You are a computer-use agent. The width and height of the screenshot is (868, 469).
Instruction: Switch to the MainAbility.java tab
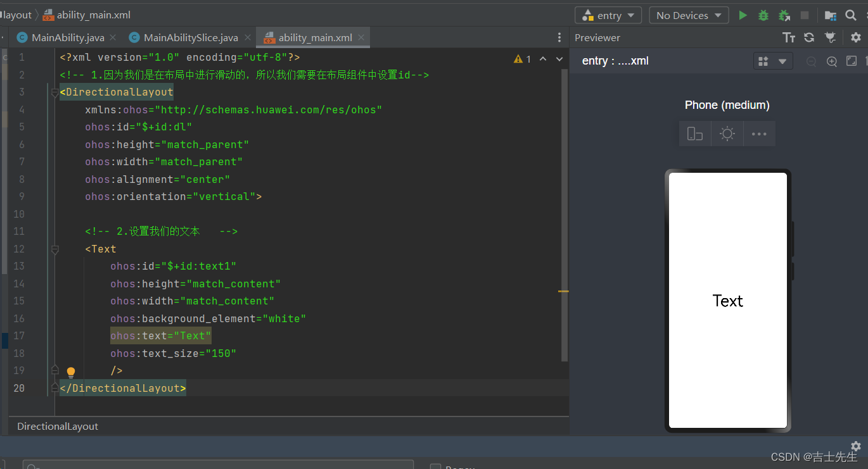point(67,37)
